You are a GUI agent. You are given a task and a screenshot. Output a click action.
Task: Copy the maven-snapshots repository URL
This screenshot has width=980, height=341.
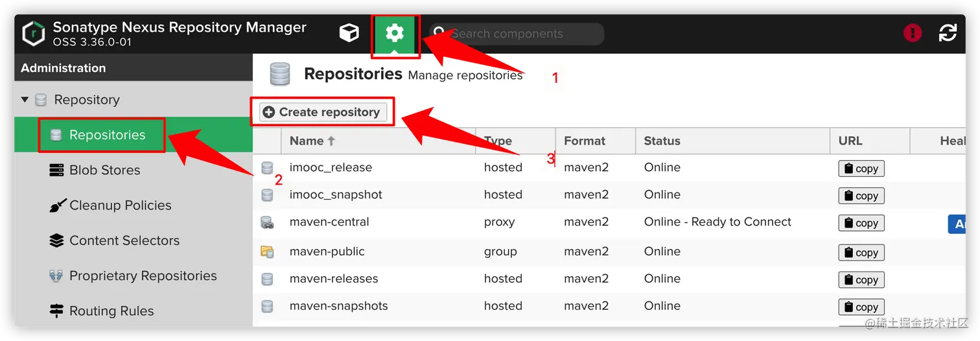pos(861,307)
